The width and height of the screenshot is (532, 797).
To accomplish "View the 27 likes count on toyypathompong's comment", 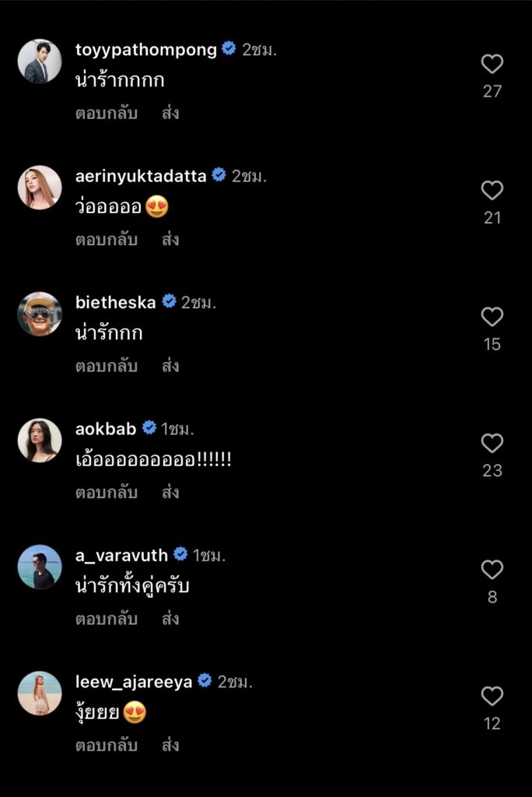I will [492, 91].
